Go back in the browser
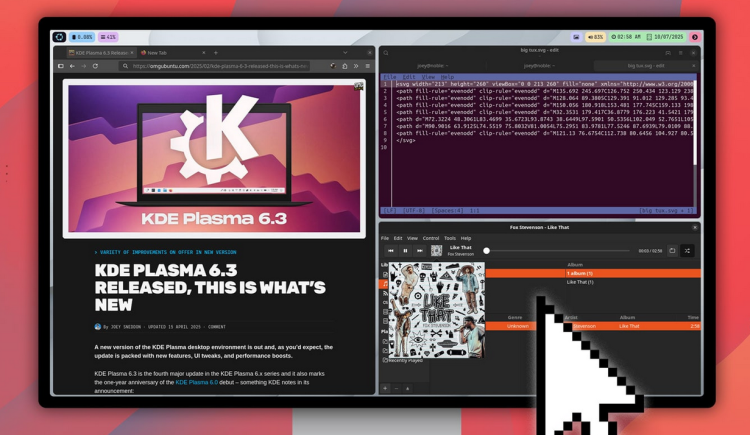Viewport: 750px width, 435px height. point(72,66)
